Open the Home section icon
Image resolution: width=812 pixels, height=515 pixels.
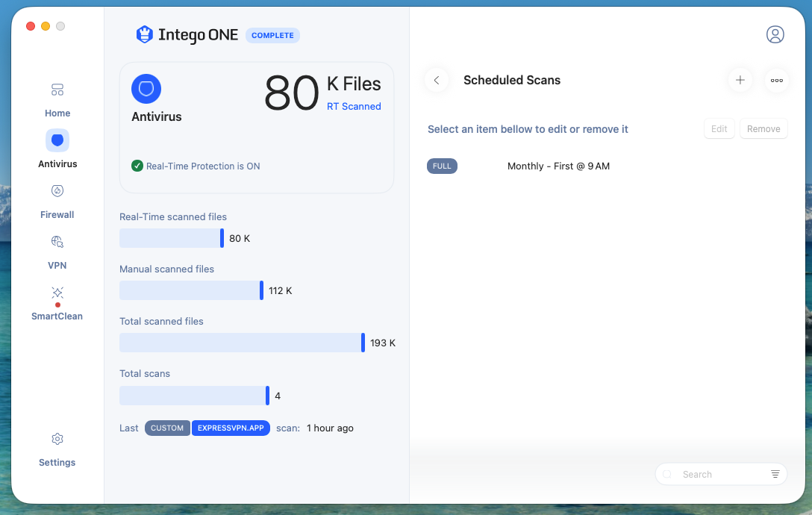tap(57, 90)
